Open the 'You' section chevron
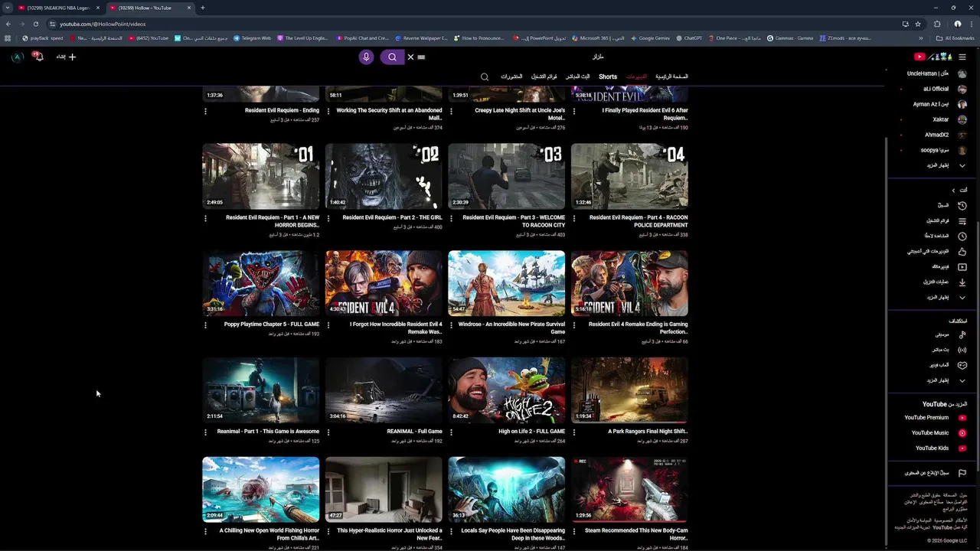 (x=953, y=190)
